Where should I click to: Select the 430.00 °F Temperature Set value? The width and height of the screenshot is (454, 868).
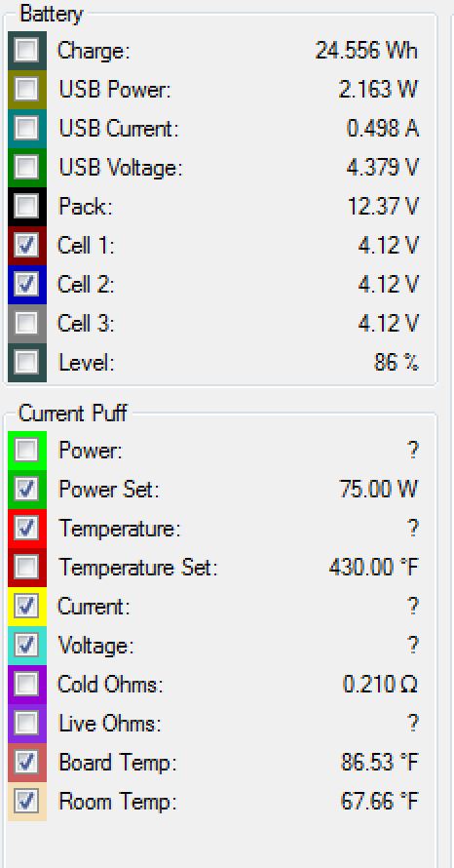pos(374,568)
